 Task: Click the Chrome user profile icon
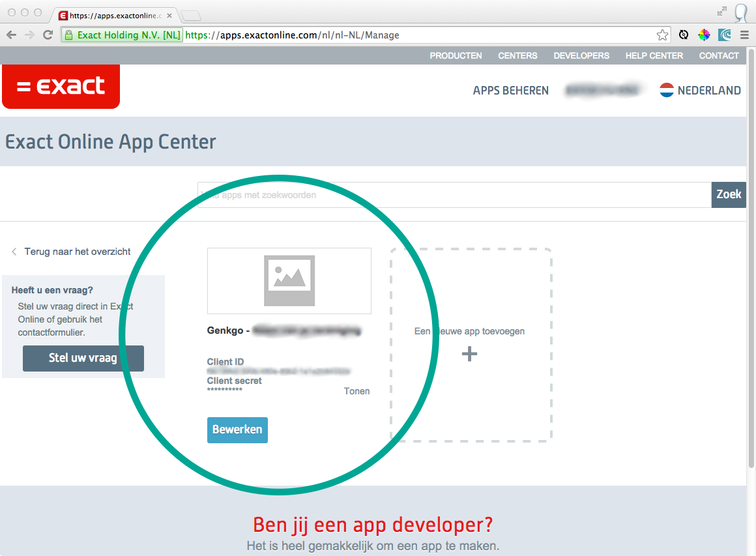[x=740, y=12]
